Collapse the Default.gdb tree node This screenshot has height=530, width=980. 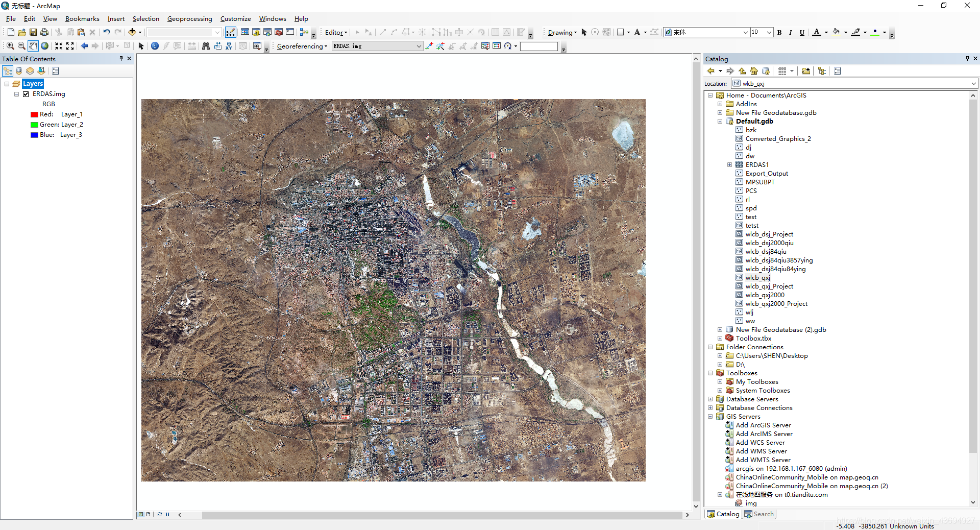tap(720, 122)
